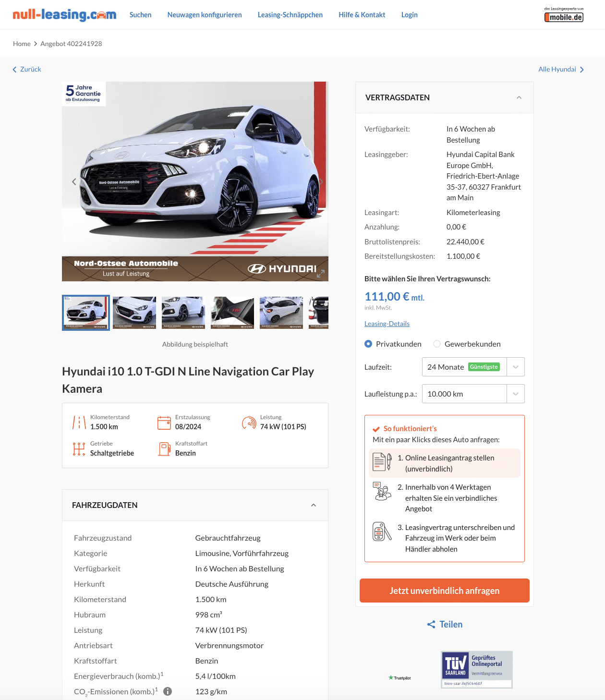The image size is (605, 700).
Task: Click Jetzt unverbindlich anfragen button
Action: click(445, 591)
